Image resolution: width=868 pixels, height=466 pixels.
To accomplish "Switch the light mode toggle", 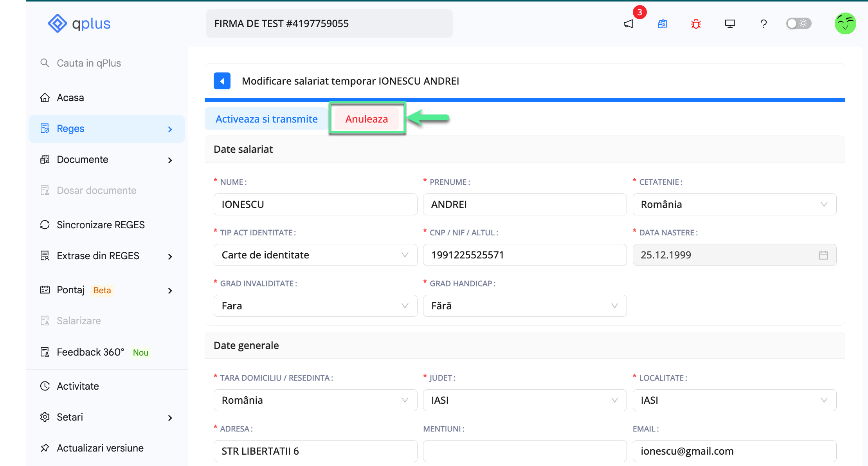I will (x=798, y=23).
